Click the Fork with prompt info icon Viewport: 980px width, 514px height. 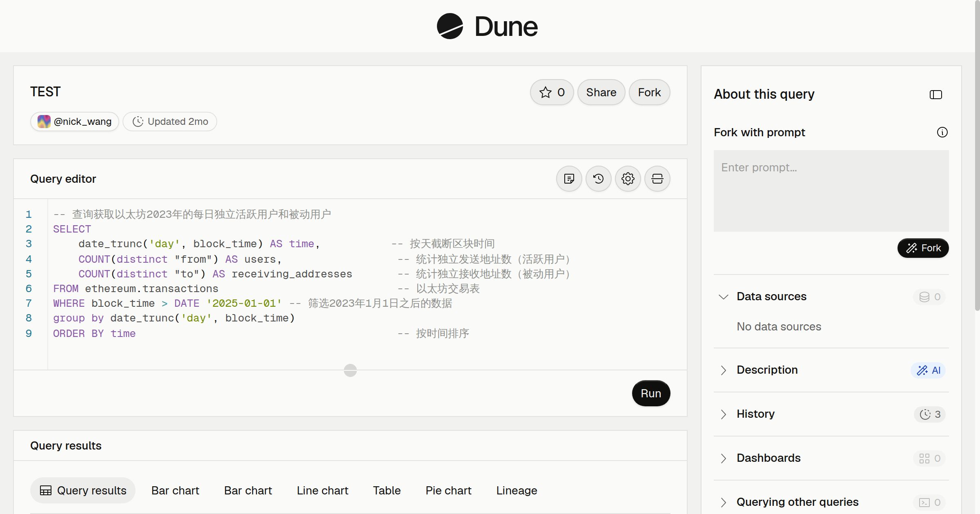tap(942, 132)
